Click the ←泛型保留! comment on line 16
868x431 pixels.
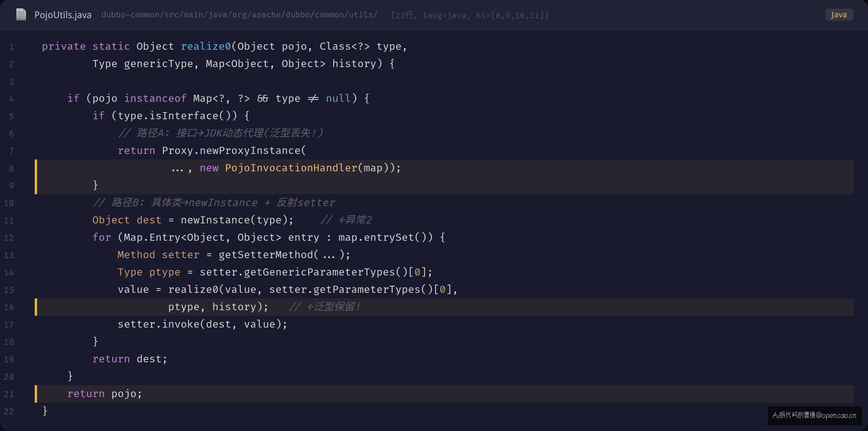point(325,307)
